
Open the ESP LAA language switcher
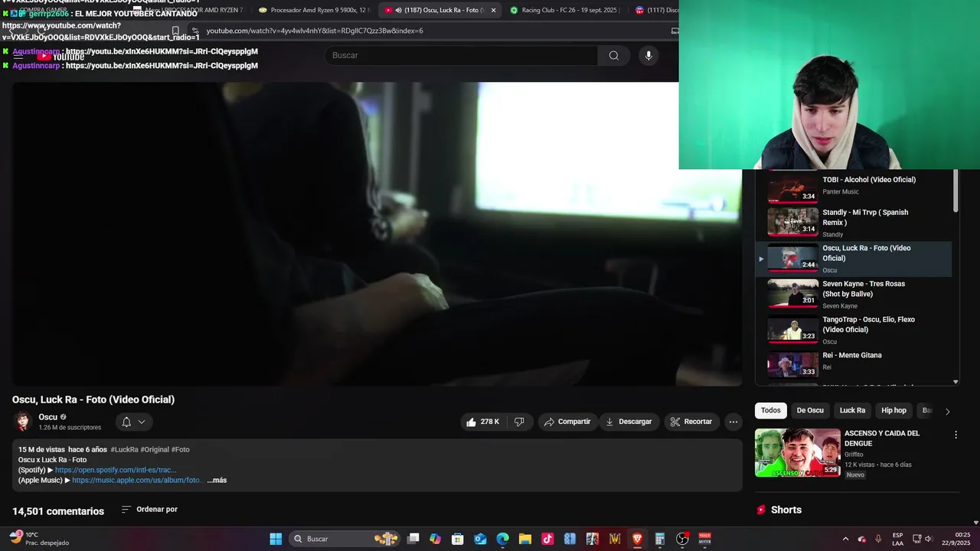pos(897,539)
